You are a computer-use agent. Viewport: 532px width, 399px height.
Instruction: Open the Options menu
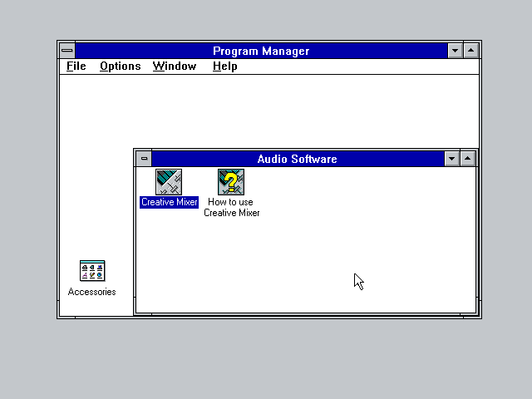click(120, 66)
